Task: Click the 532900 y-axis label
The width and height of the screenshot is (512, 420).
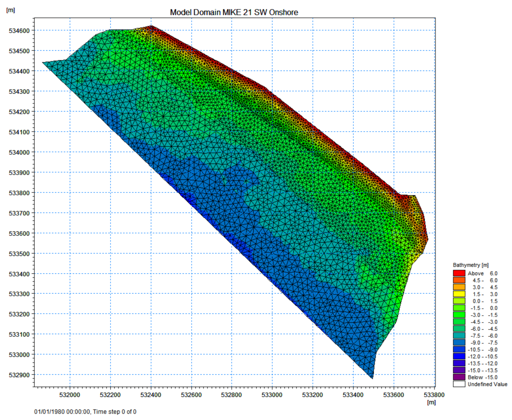Action: (19, 375)
